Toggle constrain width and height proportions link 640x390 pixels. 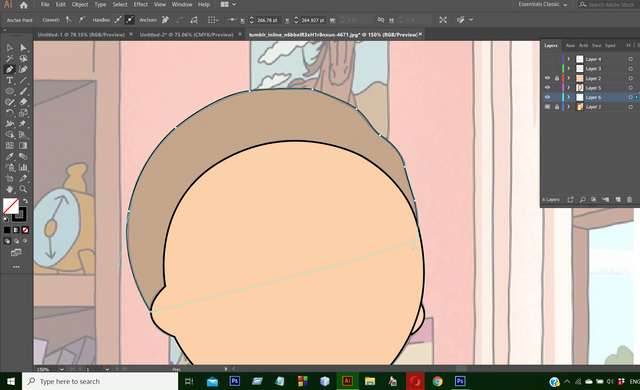(381, 20)
